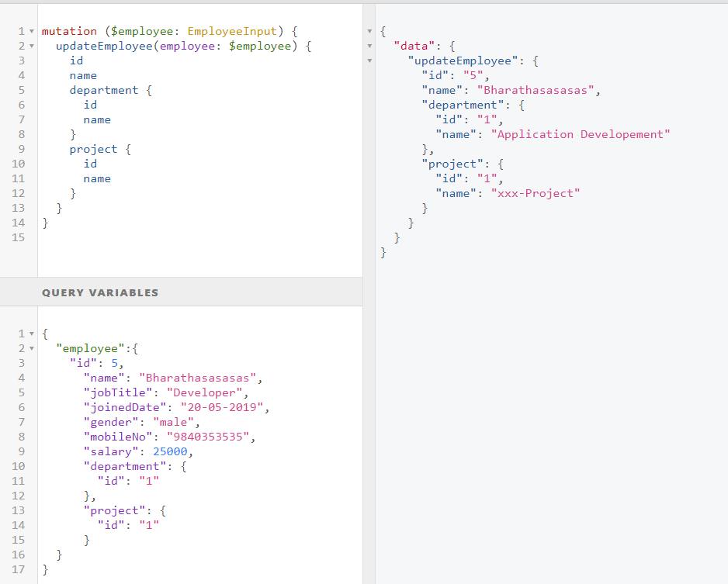Collapse "employee" fold arrow in variables line 2
Screen dimensions: 728x584
click(x=32, y=349)
